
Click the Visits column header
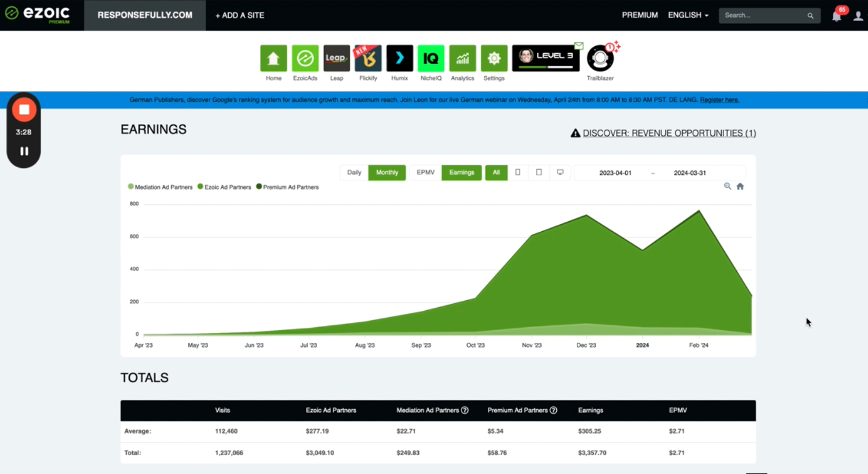[x=222, y=411]
